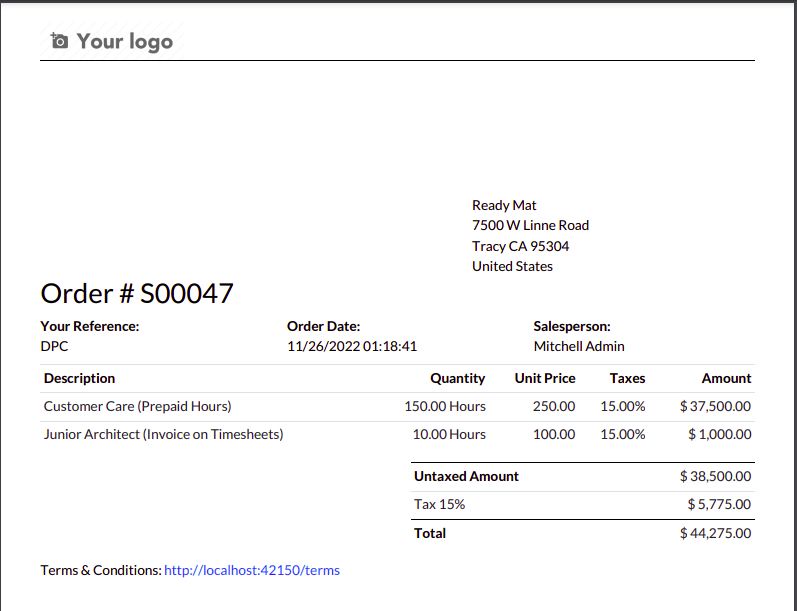Click the Mitchell Admin salesperson name
Image resolution: width=797 pixels, height=611 pixels.
pyautogui.click(x=579, y=346)
